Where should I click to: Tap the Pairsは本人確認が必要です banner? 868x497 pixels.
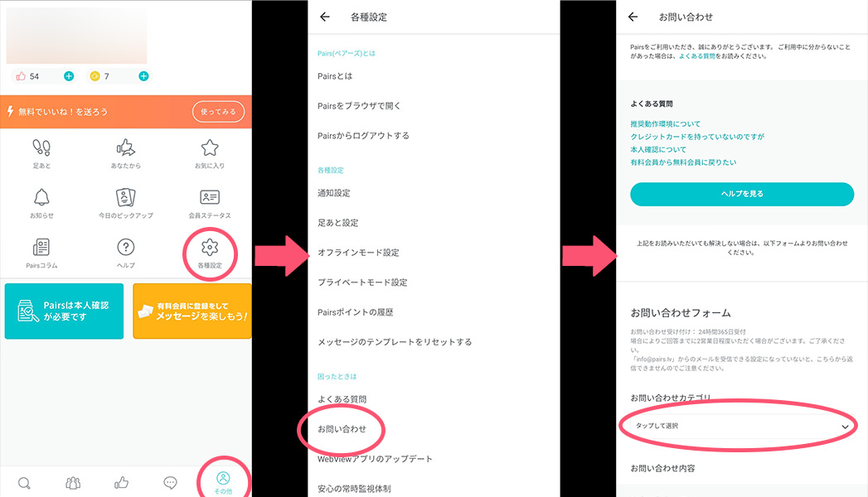point(64,311)
